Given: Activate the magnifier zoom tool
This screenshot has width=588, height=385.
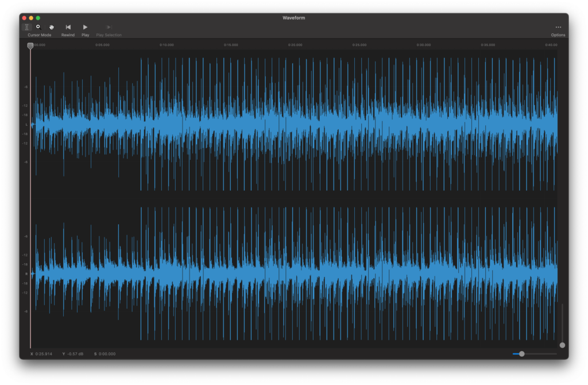Looking at the screenshot, I should [38, 27].
